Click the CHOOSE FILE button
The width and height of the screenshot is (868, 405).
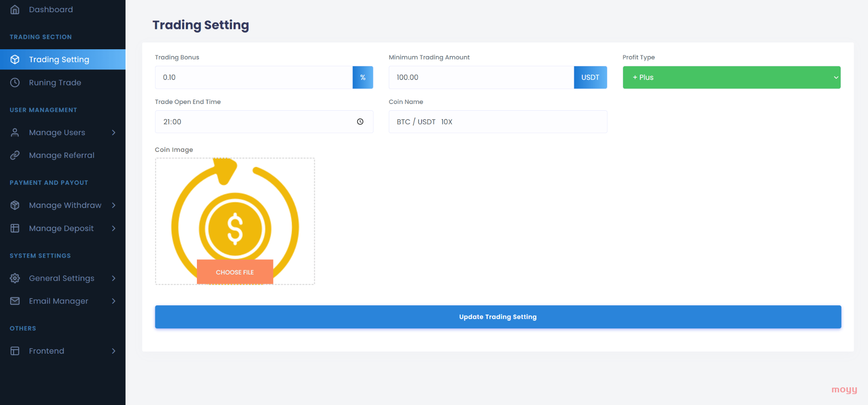point(235,272)
